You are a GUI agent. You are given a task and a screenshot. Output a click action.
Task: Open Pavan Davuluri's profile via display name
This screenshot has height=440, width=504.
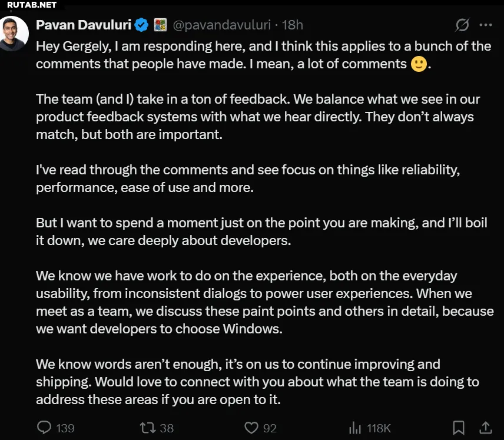84,25
